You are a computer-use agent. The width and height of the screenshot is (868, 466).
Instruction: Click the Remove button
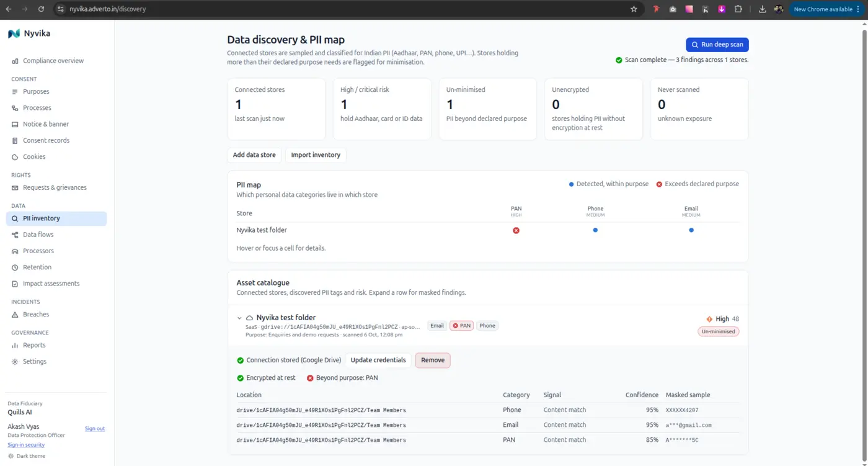[433, 360]
